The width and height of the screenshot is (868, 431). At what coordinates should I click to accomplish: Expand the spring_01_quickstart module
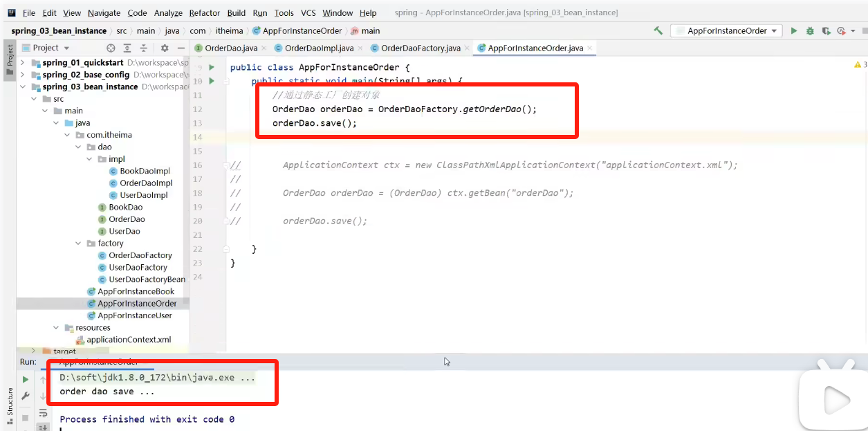click(23, 62)
